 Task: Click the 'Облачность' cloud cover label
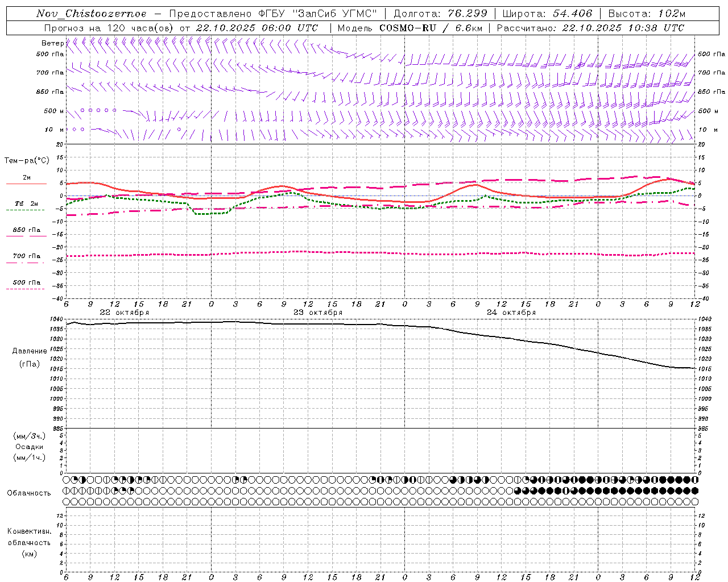click(x=29, y=493)
